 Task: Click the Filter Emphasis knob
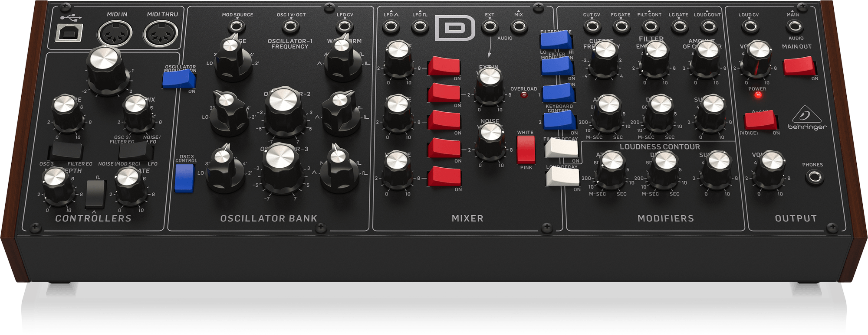tap(656, 59)
